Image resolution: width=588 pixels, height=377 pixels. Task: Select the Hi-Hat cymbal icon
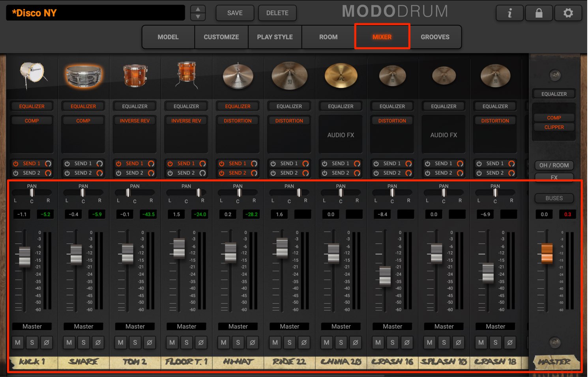pos(238,75)
